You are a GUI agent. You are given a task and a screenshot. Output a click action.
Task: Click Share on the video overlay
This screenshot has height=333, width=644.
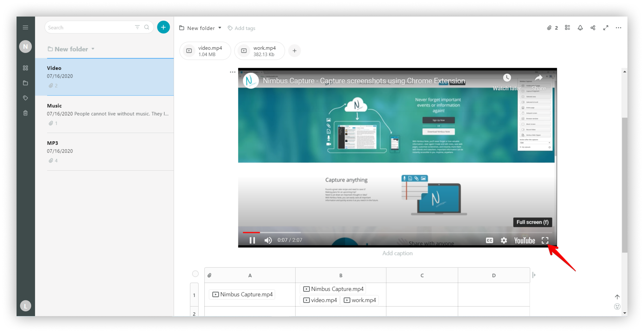click(538, 82)
